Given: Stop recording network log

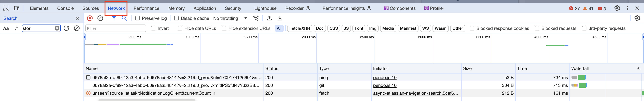Looking at the screenshot, I should 90,18.
